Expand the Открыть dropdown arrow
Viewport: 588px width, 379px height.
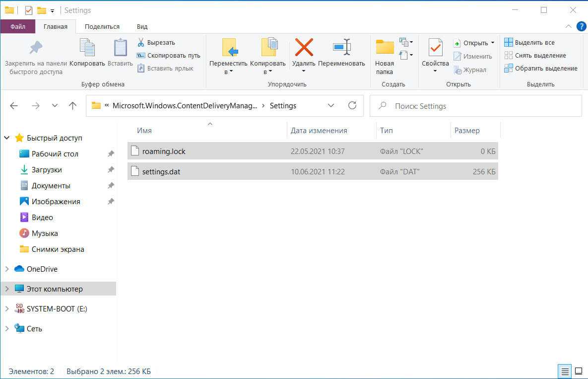click(492, 43)
